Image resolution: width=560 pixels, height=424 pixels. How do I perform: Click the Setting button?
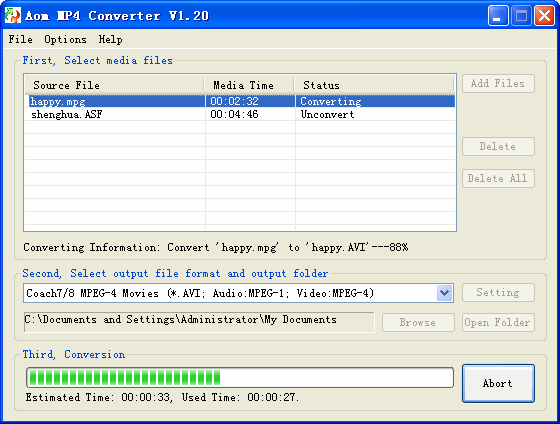(x=498, y=293)
